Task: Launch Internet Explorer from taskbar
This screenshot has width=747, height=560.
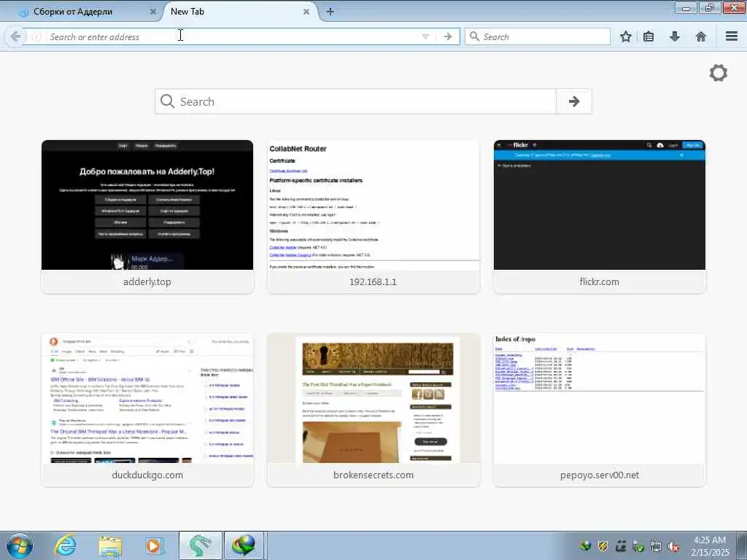Action: [x=65, y=545]
